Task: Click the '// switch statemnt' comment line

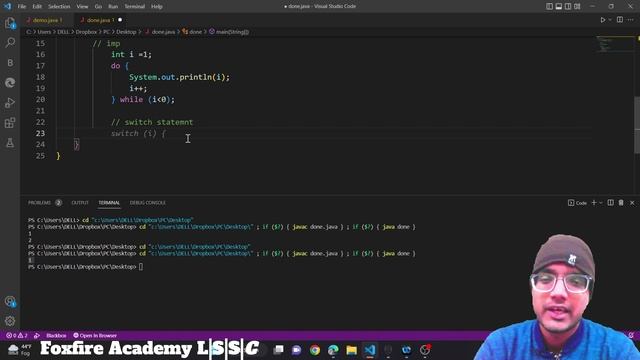Action: tap(152, 122)
